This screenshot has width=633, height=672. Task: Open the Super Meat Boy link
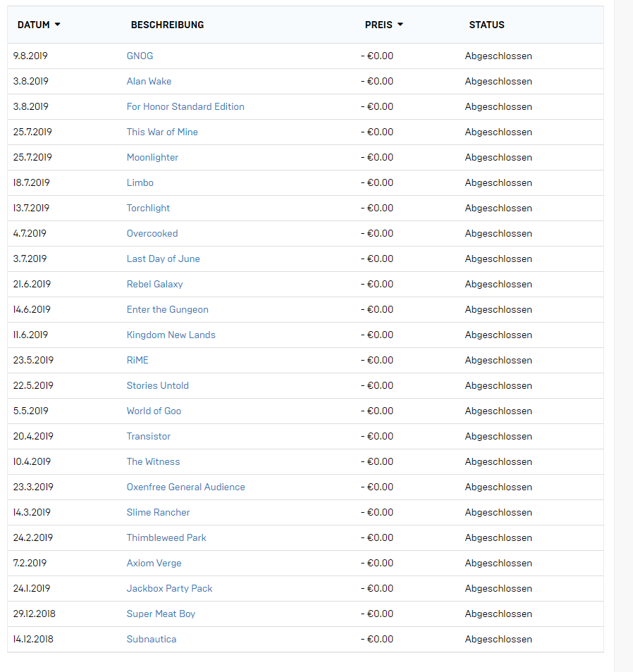tap(161, 614)
